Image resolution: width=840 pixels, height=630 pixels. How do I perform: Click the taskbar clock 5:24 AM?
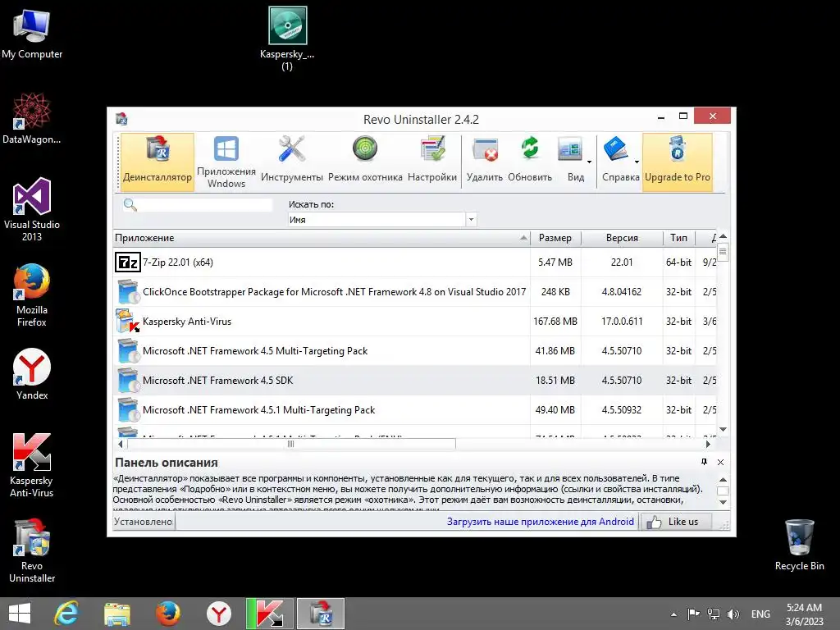[804, 614]
